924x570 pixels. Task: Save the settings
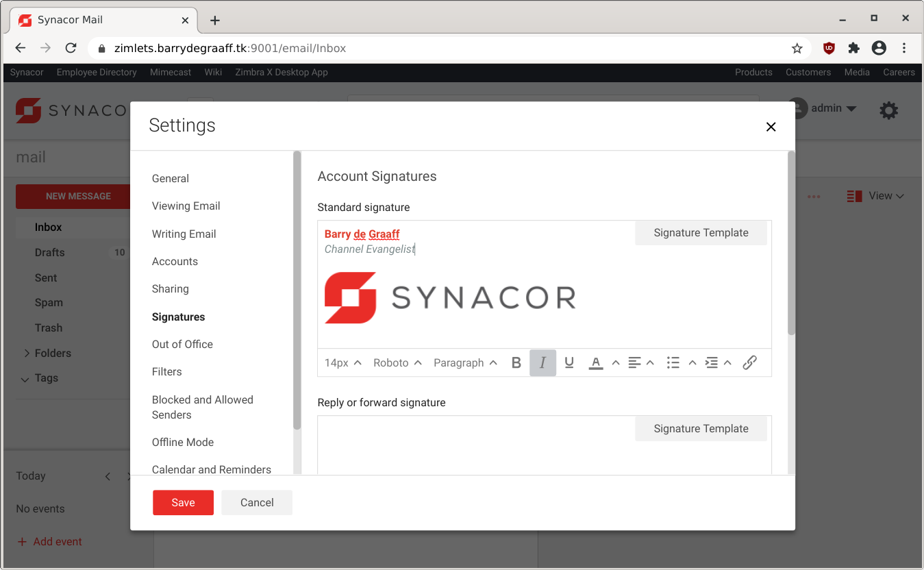coord(183,502)
